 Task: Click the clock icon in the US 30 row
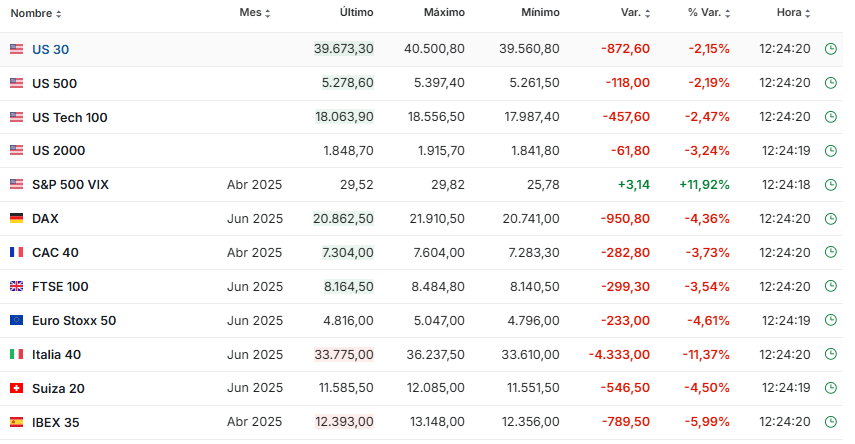830,49
